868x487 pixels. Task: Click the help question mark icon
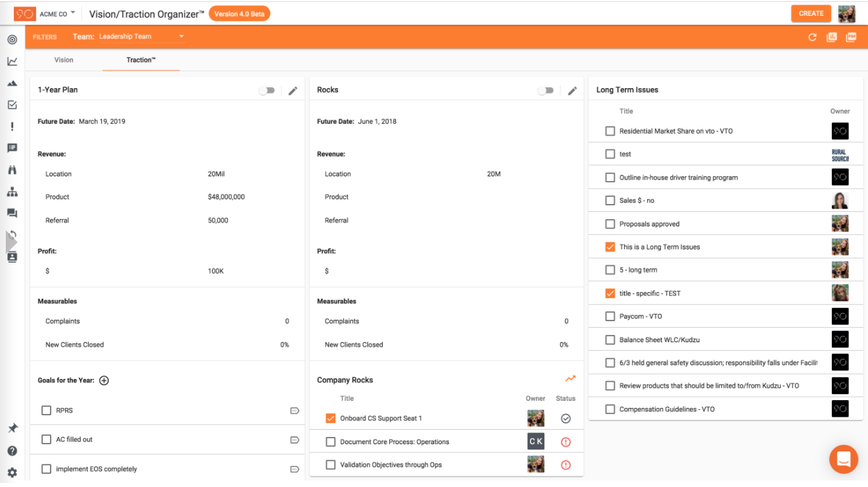click(12, 451)
